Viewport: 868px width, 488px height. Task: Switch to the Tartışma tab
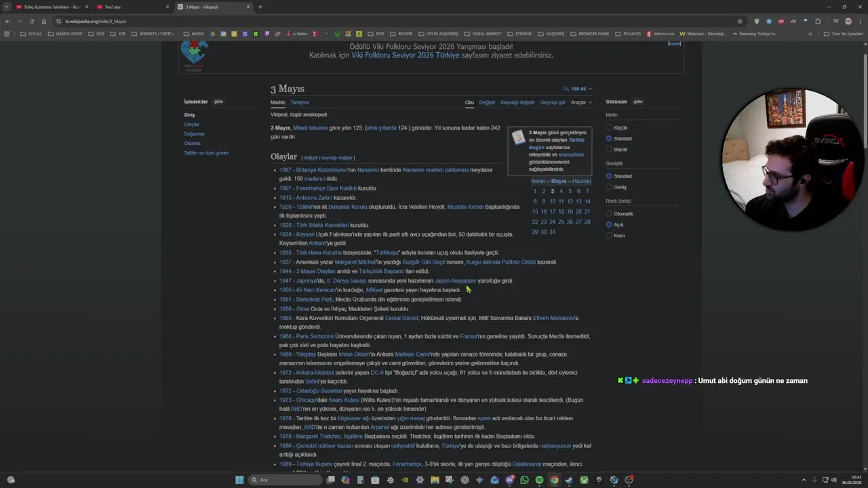[300, 102]
